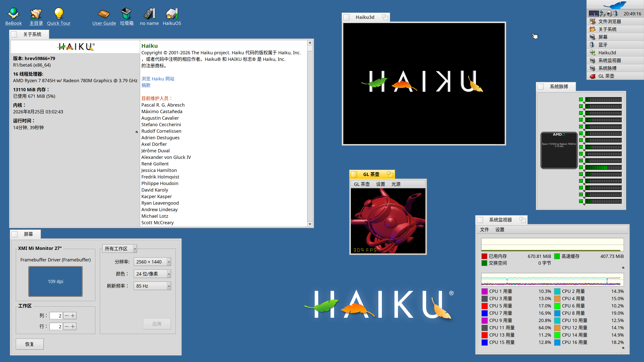Follow the 浏览 Haiku 网站 link
Screen dimensions: 644x362
coord(158,79)
